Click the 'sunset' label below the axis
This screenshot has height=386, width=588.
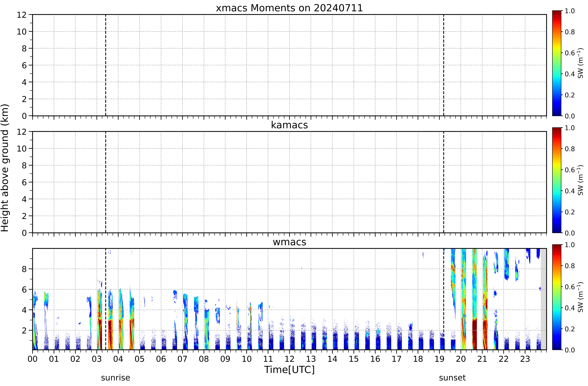coord(452,378)
